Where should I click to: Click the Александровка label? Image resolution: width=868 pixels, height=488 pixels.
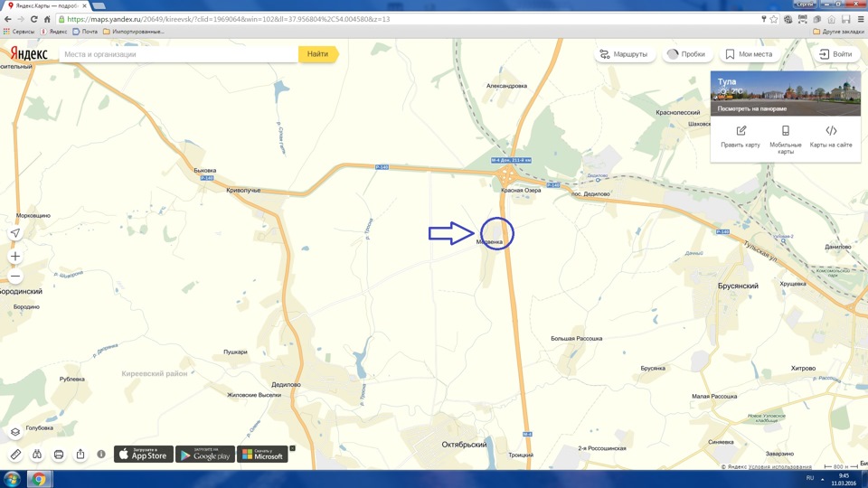506,86
